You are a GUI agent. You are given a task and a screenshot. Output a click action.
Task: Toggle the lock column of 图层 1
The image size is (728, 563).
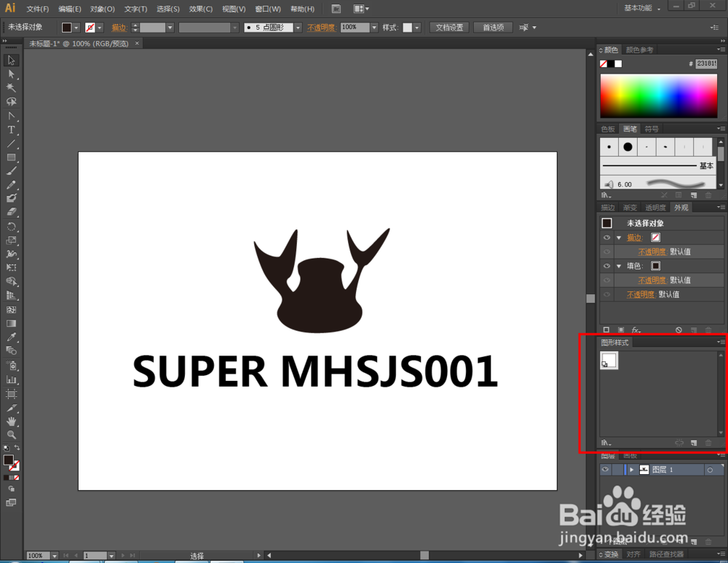pos(617,470)
